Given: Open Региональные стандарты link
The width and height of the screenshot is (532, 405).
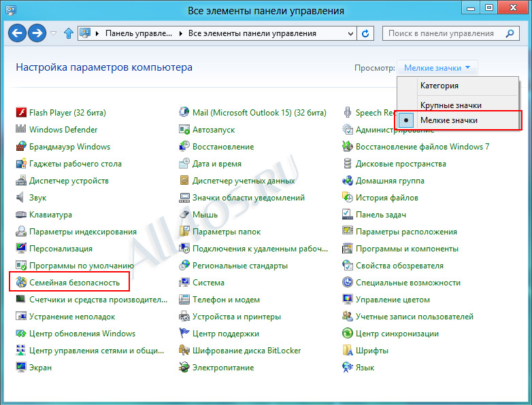Looking at the screenshot, I should point(240,266).
